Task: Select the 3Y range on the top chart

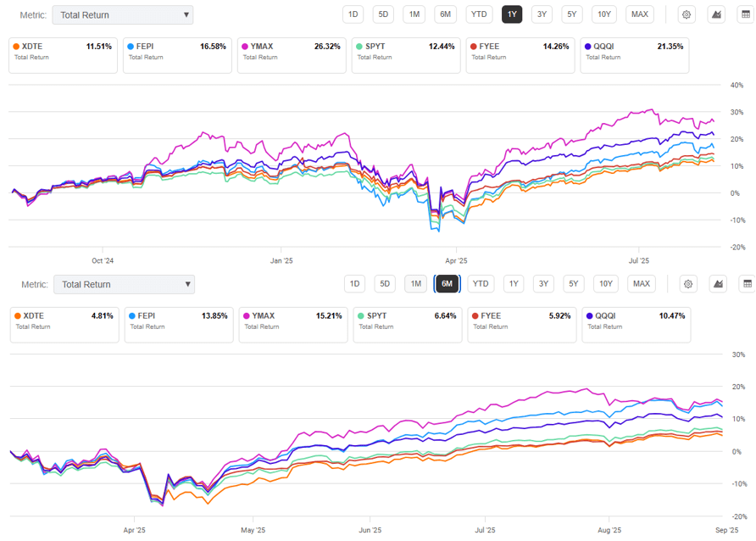Action: (540, 14)
